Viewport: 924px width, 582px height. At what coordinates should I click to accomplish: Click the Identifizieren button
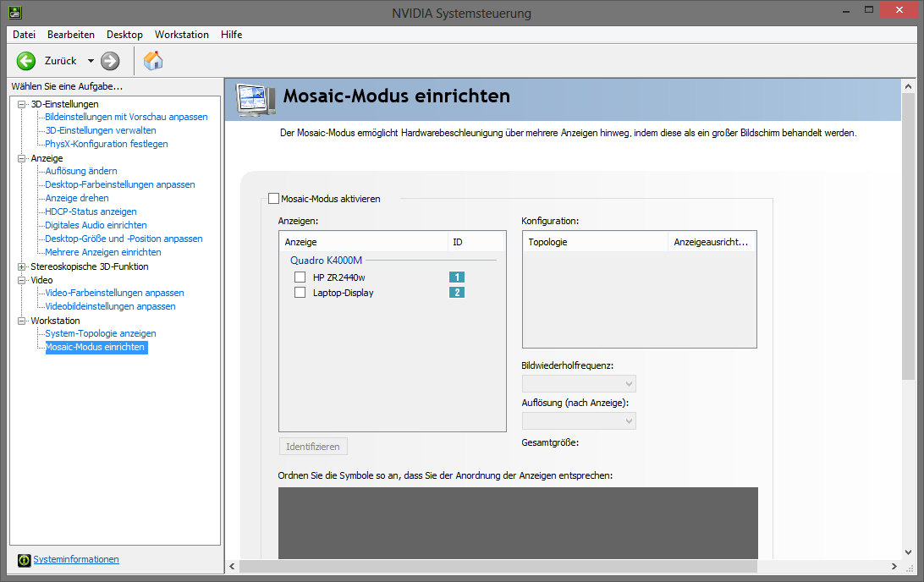coord(313,447)
